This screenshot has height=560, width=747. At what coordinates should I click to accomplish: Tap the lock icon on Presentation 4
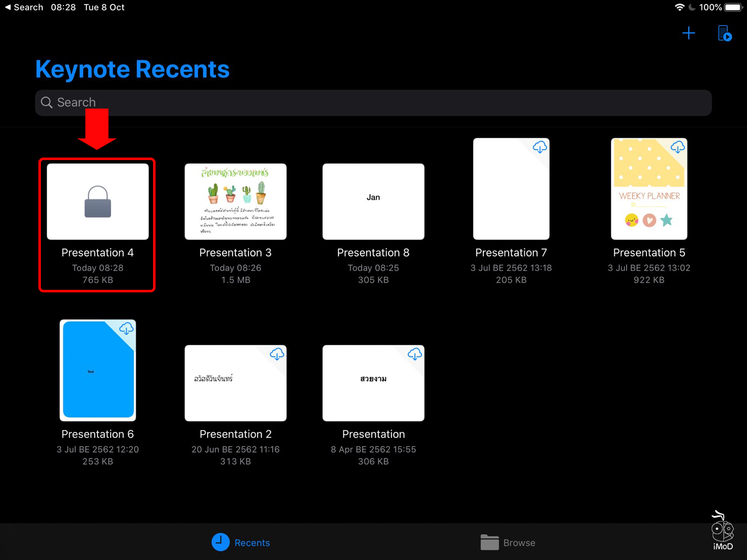coord(97,201)
